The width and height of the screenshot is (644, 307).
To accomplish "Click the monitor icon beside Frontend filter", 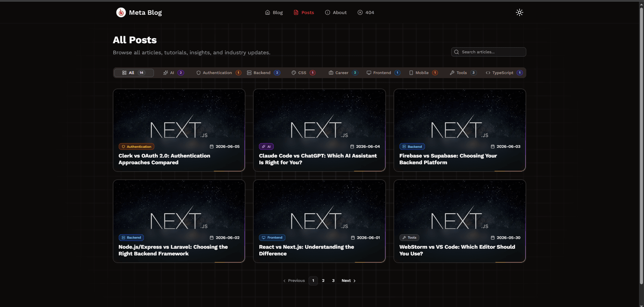I will tap(369, 73).
